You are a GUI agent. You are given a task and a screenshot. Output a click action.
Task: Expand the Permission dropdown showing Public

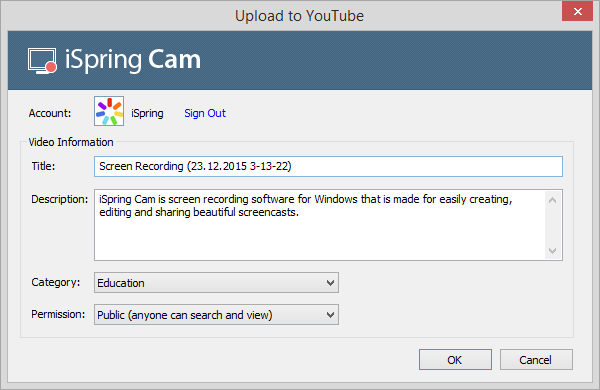(216, 315)
